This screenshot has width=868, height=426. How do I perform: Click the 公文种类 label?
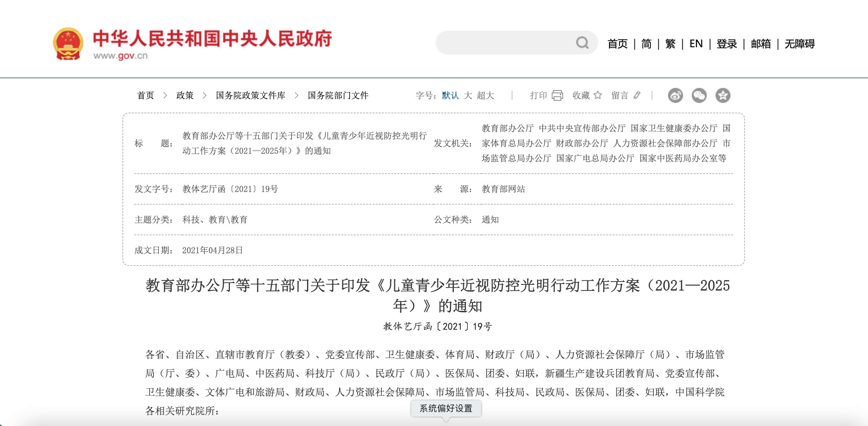[452, 220]
